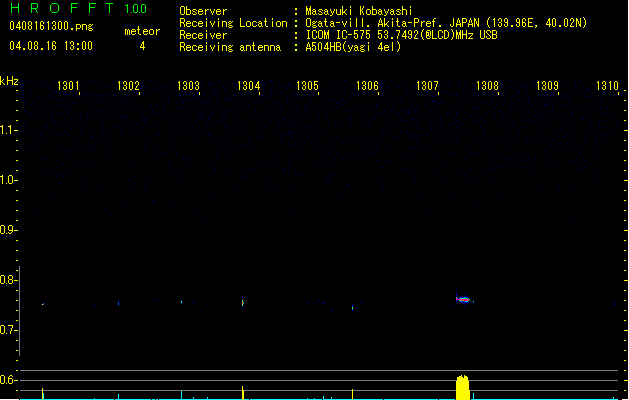Click the A504HB(yagi 4el) antenna text

353,47
